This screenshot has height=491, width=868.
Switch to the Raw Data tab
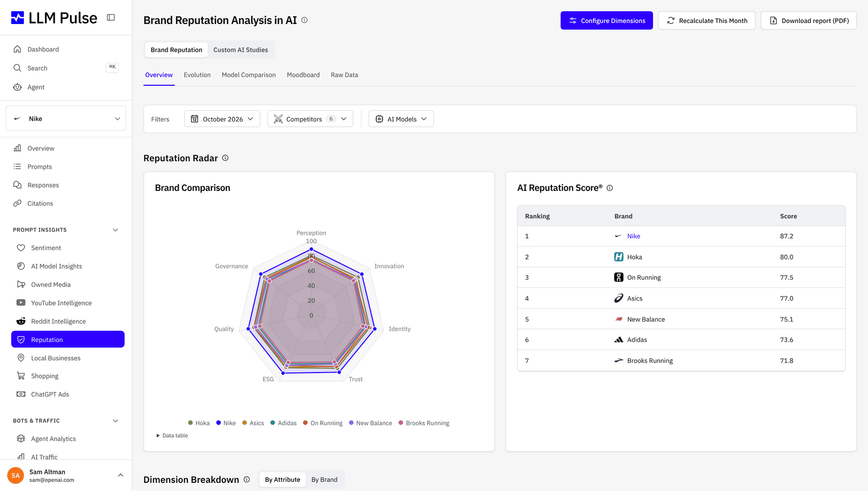pos(344,75)
